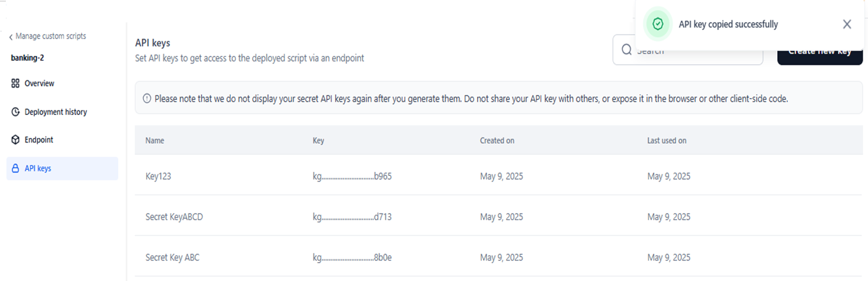The width and height of the screenshot is (868, 281).
Task: Select the Key123 row name
Action: (x=159, y=176)
